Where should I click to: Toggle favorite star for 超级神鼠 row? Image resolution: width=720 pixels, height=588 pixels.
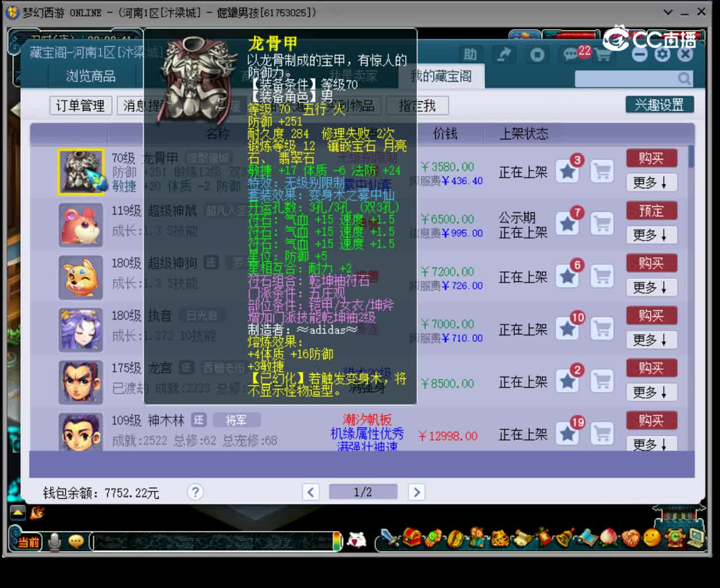click(x=568, y=224)
